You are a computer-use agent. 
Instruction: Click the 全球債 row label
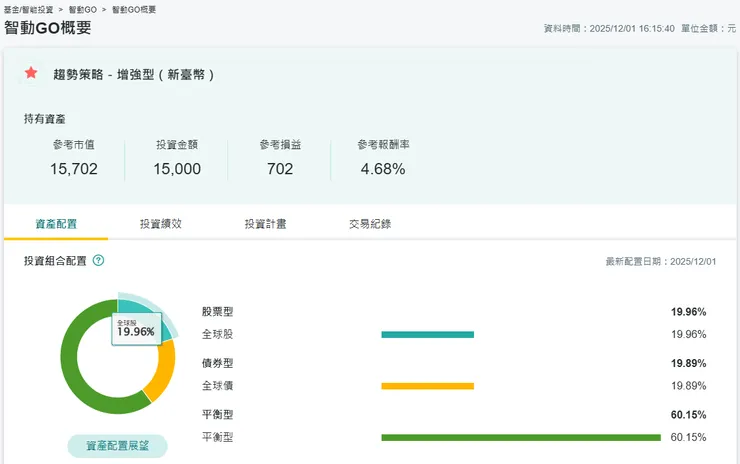(218, 386)
